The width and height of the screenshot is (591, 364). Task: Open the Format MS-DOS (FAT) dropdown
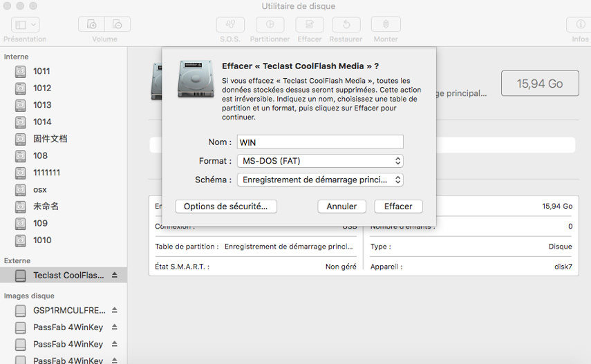(319, 161)
